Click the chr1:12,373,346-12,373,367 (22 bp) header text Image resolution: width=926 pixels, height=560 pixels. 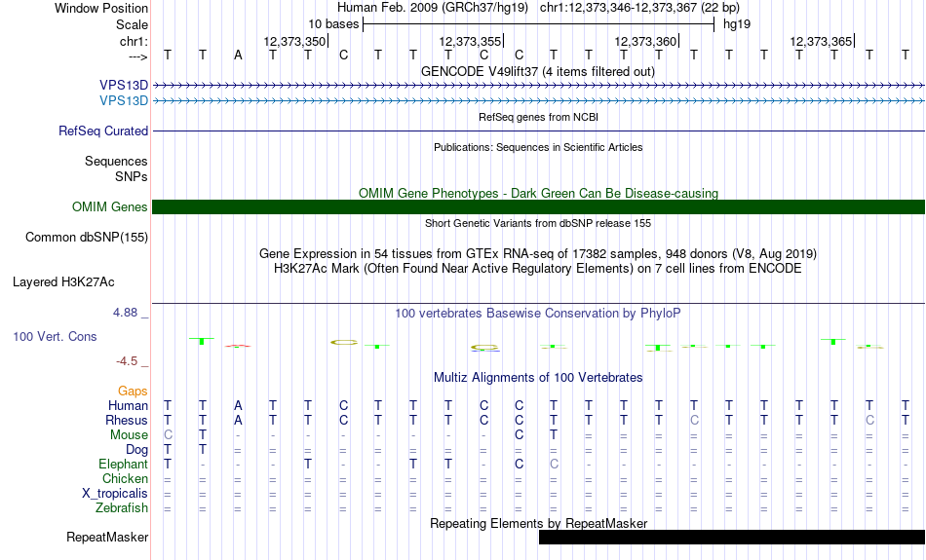tap(639, 8)
